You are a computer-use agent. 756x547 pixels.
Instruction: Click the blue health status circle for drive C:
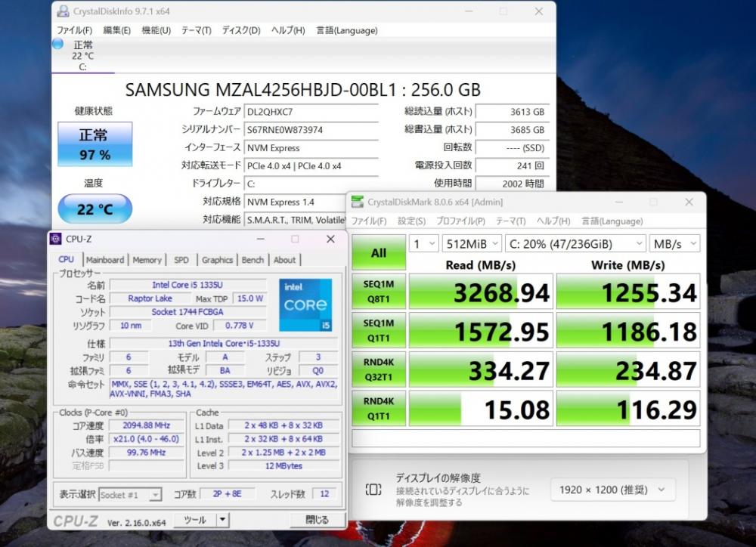58,44
